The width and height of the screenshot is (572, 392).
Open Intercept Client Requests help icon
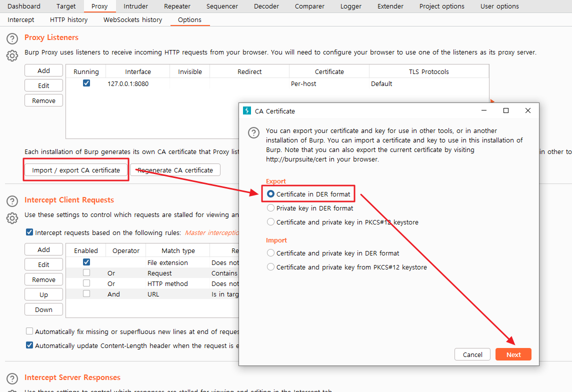(x=12, y=201)
